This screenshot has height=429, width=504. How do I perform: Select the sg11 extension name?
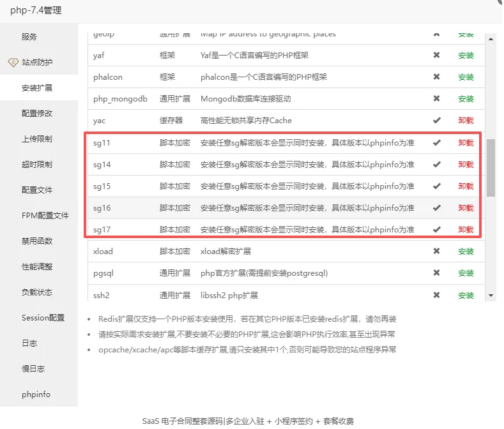pyautogui.click(x=102, y=142)
